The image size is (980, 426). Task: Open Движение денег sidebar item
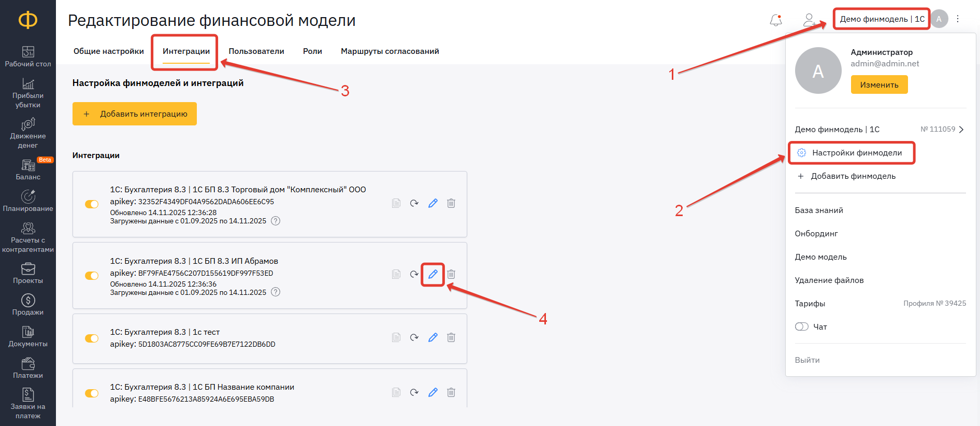click(28, 133)
